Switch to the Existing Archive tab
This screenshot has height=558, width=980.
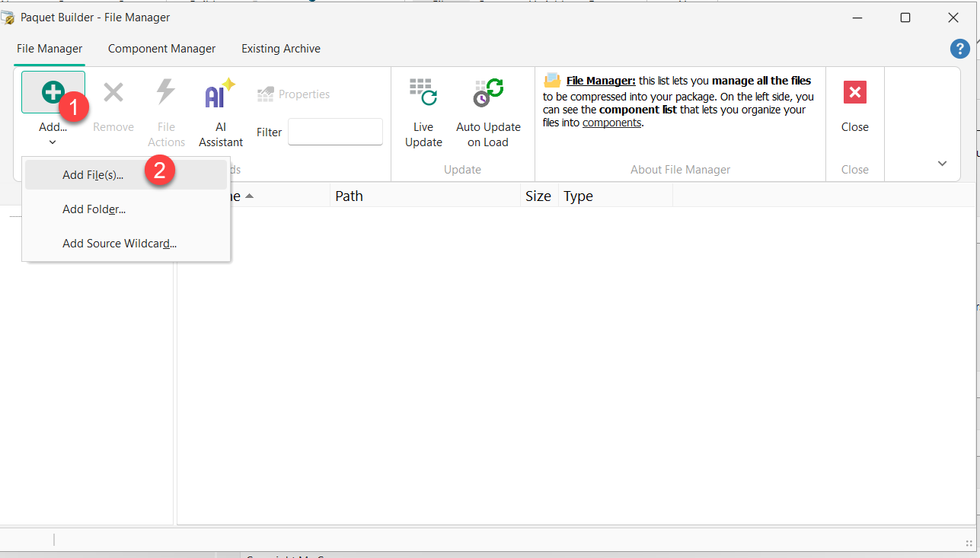tap(280, 48)
